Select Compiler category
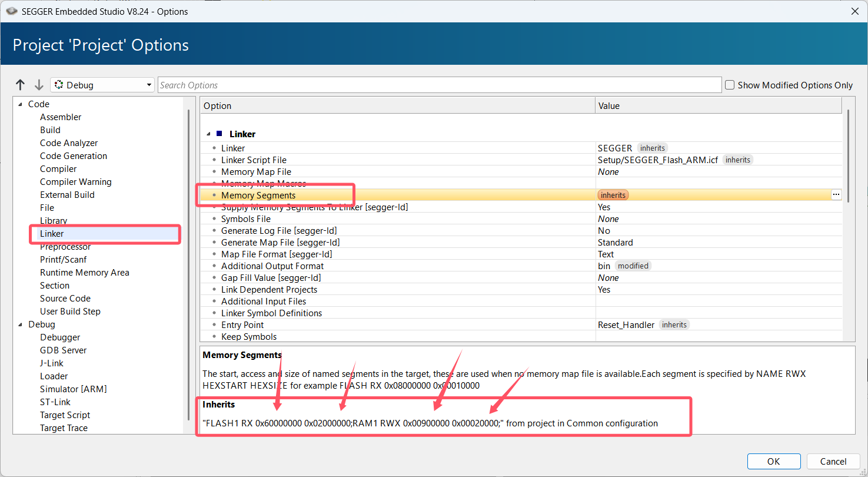This screenshot has width=868, height=477. pyautogui.click(x=58, y=169)
